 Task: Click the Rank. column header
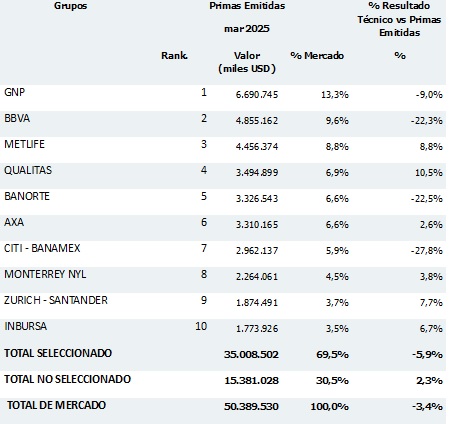(x=174, y=55)
